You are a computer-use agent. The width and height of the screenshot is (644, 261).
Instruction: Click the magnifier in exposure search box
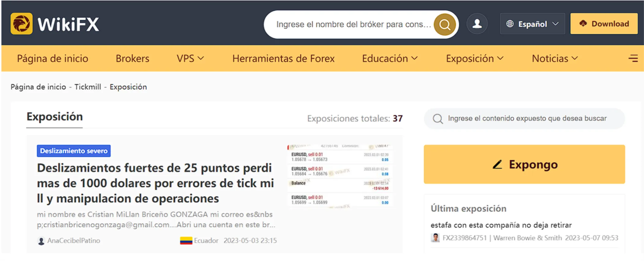(x=438, y=119)
